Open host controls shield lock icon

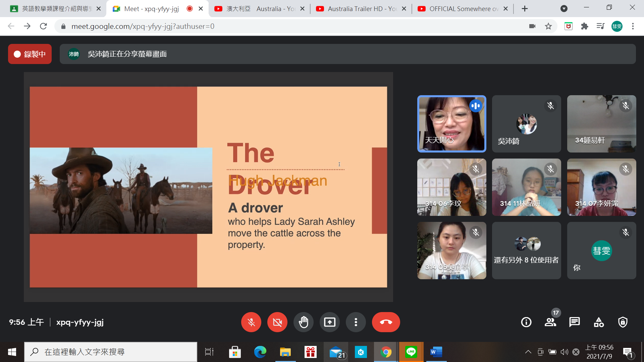[623, 322]
